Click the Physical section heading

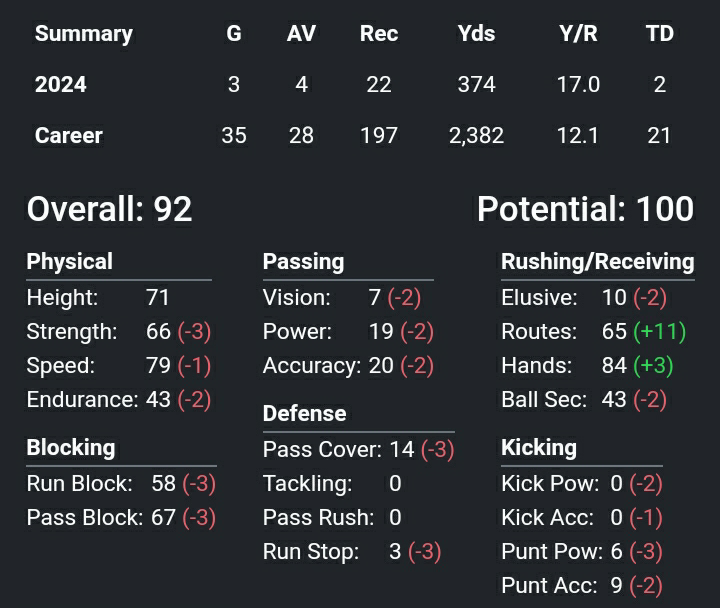click(69, 262)
